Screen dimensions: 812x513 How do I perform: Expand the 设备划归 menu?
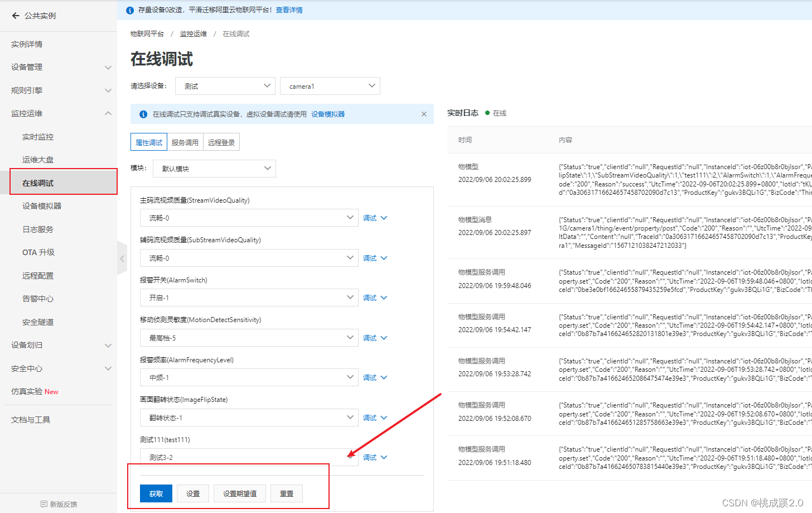108,346
